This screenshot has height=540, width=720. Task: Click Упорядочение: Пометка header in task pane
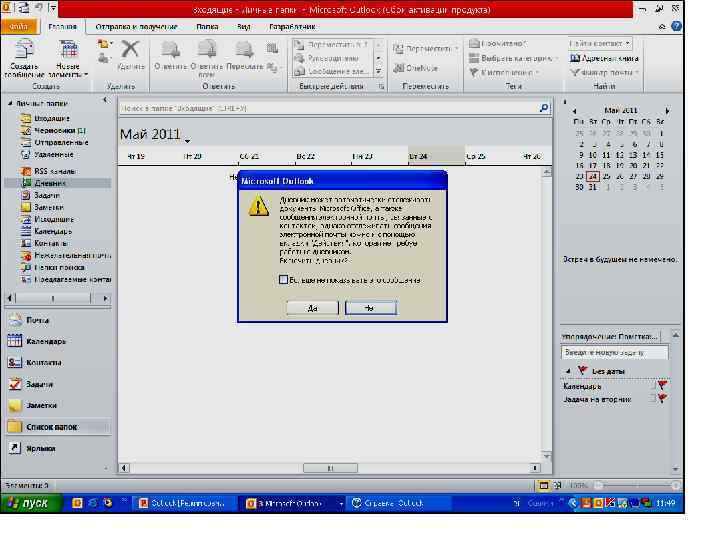coord(610,337)
